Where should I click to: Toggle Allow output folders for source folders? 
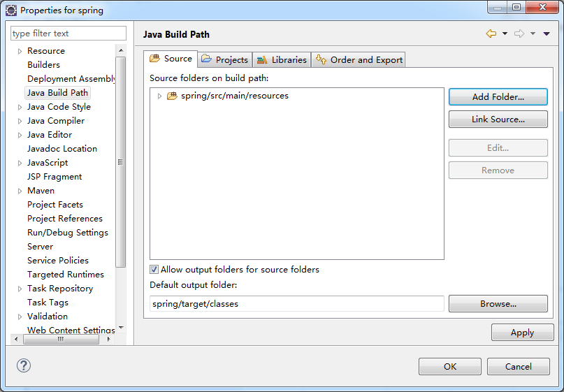point(154,269)
